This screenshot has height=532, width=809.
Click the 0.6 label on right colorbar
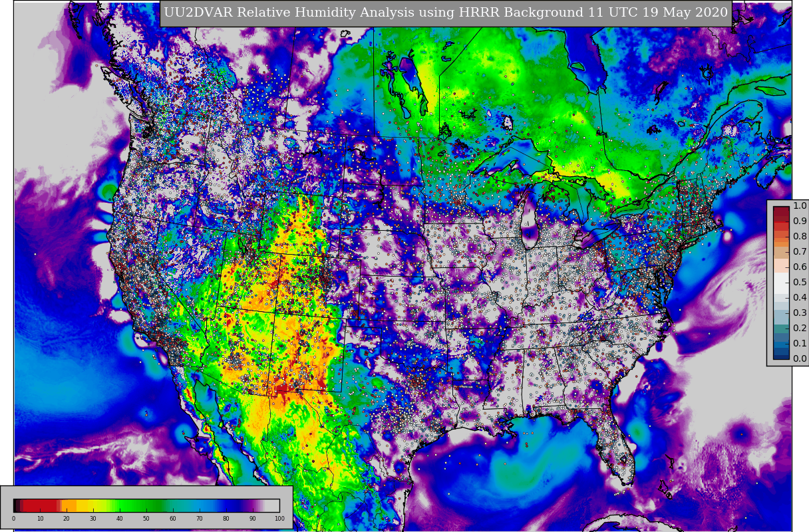800,267
